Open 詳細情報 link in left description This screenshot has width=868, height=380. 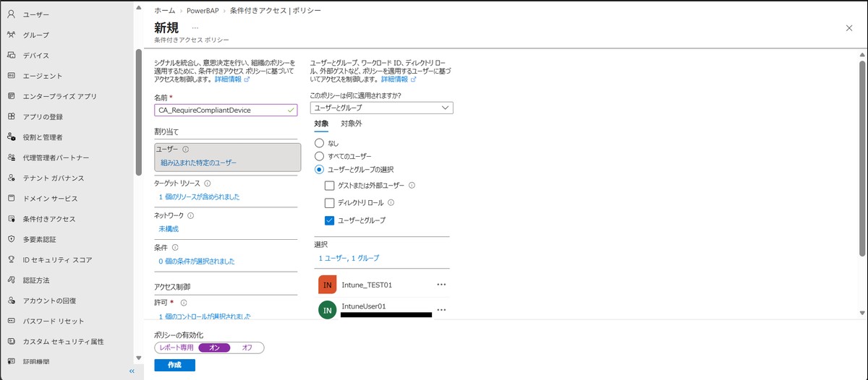231,79
